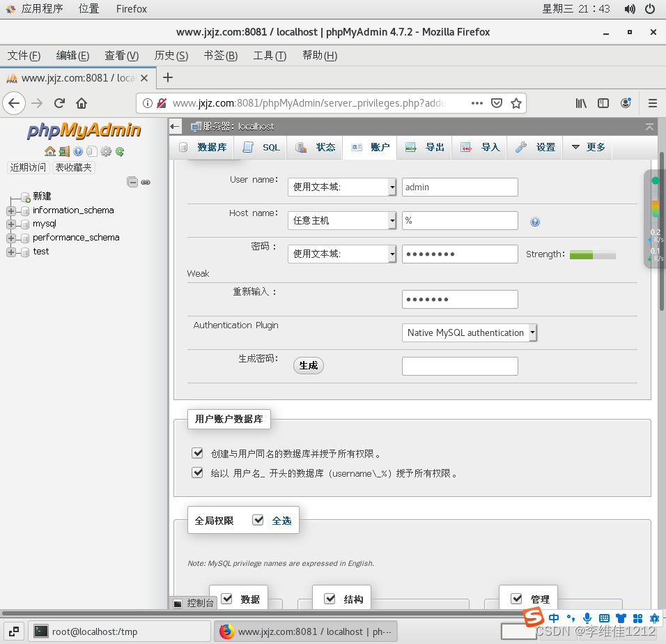Collapse page top arrow in server bar
This screenshot has width=666, height=644.
point(649,127)
